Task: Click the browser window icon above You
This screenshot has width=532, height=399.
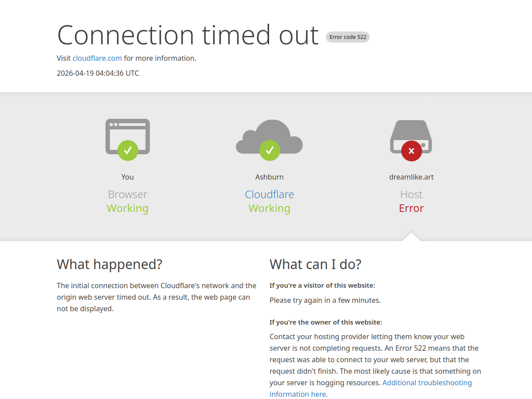Action: click(127, 133)
